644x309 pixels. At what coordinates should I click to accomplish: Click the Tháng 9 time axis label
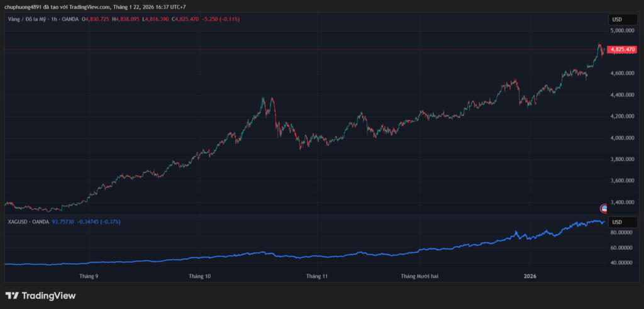coord(89,276)
